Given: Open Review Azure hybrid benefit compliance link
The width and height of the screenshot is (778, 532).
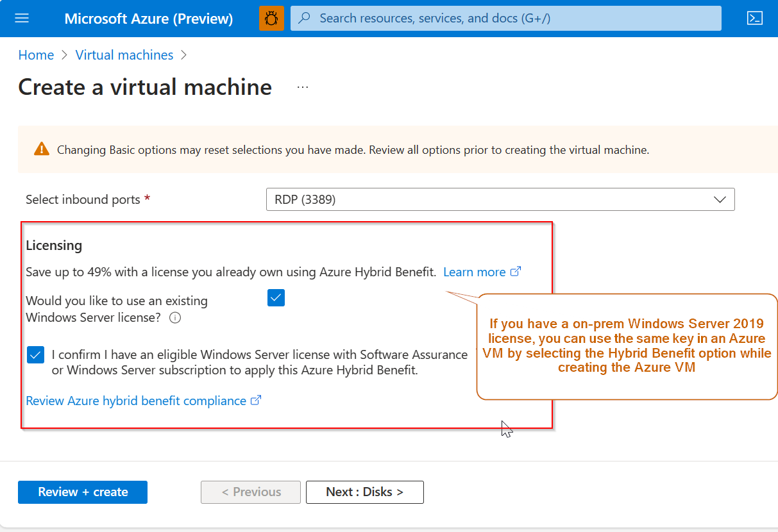Looking at the screenshot, I should point(144,401).
